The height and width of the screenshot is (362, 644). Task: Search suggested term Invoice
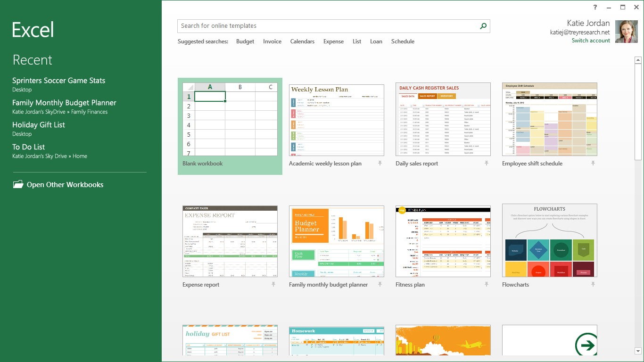coord(272,41)
